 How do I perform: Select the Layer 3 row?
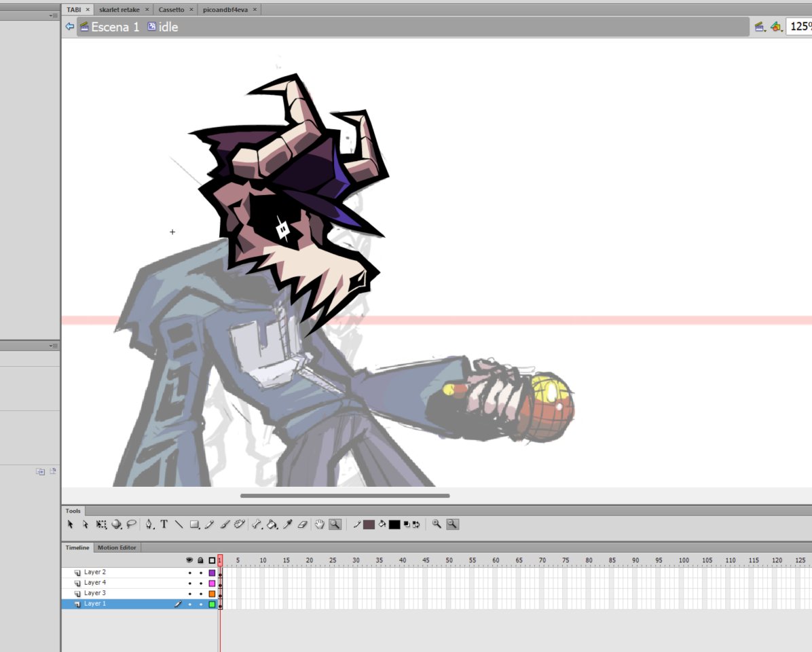[x=140, y=594]
